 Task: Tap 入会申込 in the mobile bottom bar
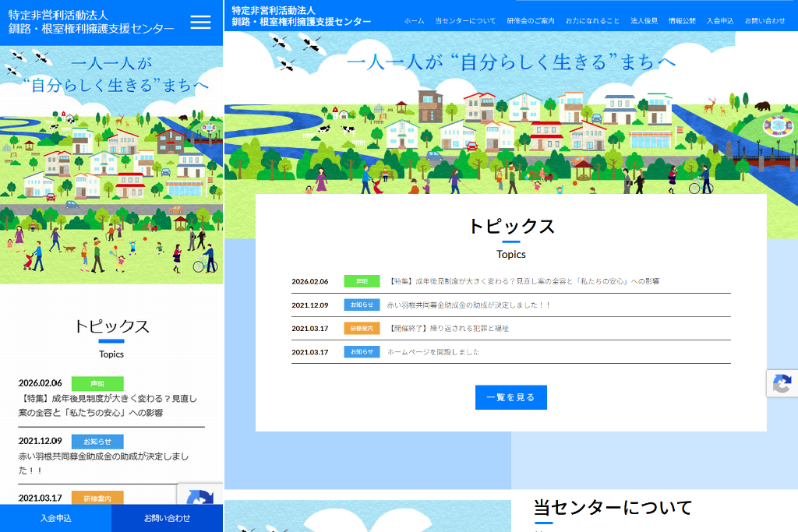point(55,518)
